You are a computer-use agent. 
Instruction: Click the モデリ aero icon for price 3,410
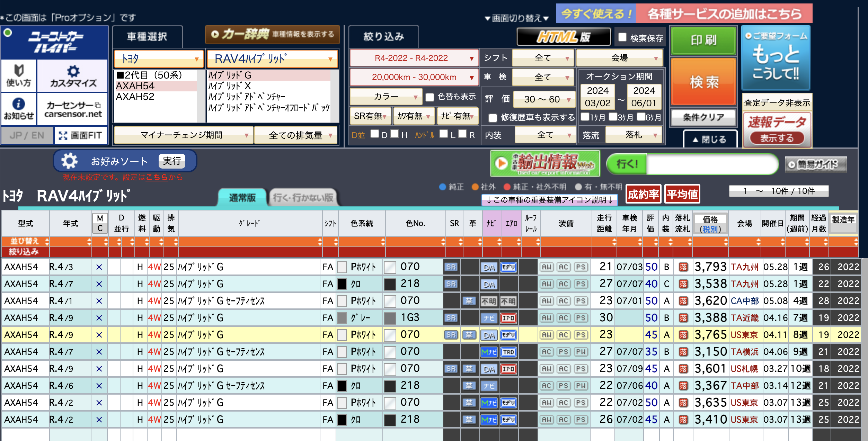[x=508, y=420]
